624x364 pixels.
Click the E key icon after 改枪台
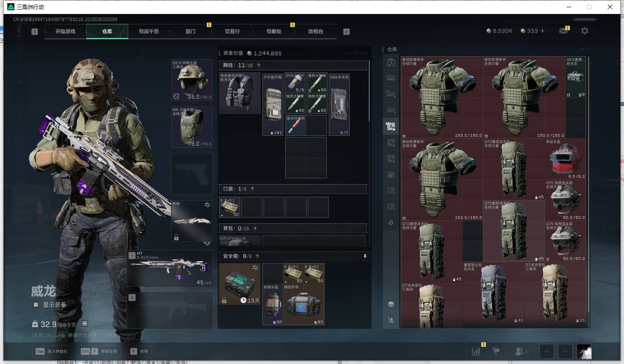pos(346,32)
